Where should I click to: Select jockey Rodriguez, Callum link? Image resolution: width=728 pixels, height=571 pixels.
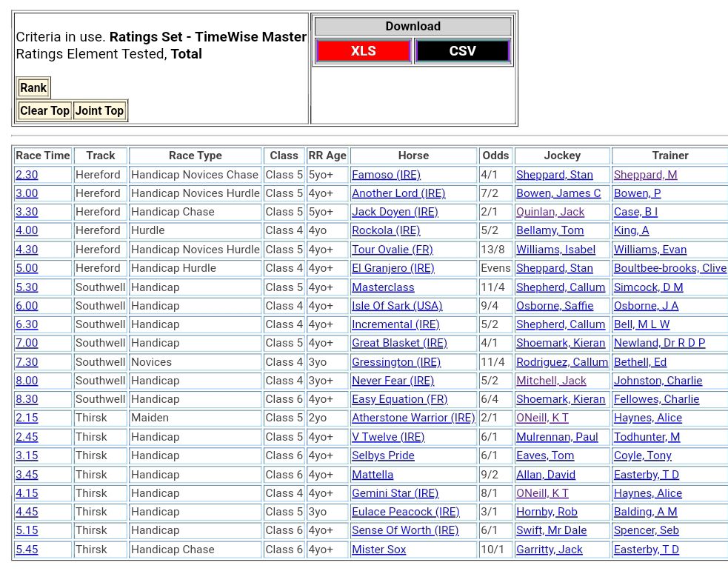pos(561,362)
